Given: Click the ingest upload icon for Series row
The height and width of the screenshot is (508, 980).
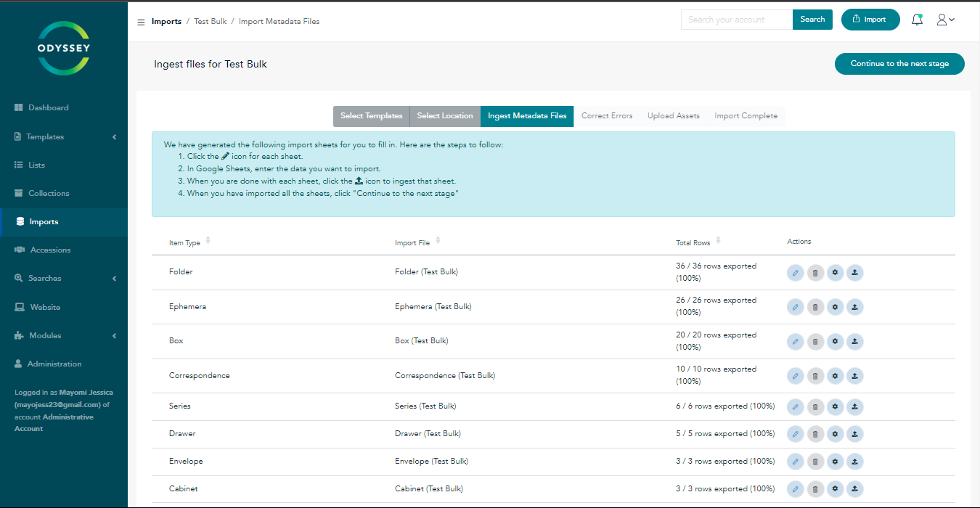Looking at the screenshot, I should (x=855, y=406).
